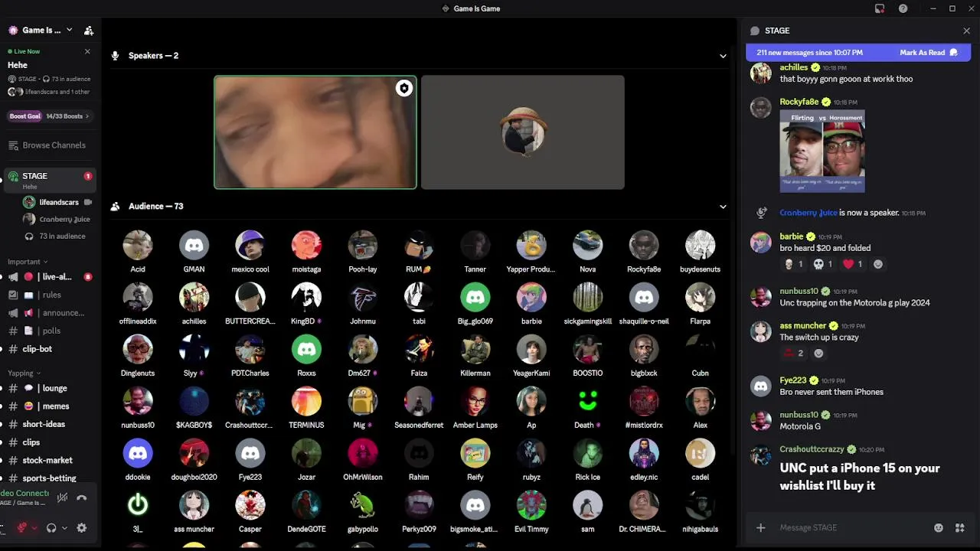980x551 pixels.
Task: Disconnect from stage with the hang-up icon
Action: click(x=82, y=497)
